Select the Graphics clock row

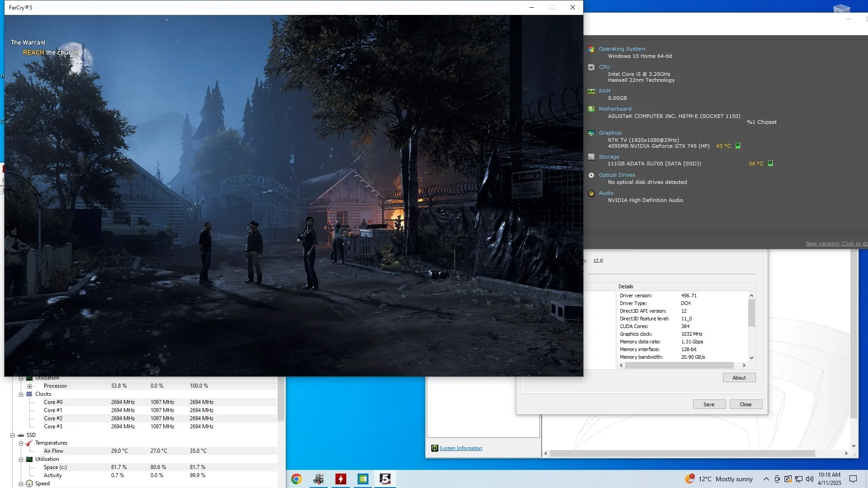(x=683, y=334)
